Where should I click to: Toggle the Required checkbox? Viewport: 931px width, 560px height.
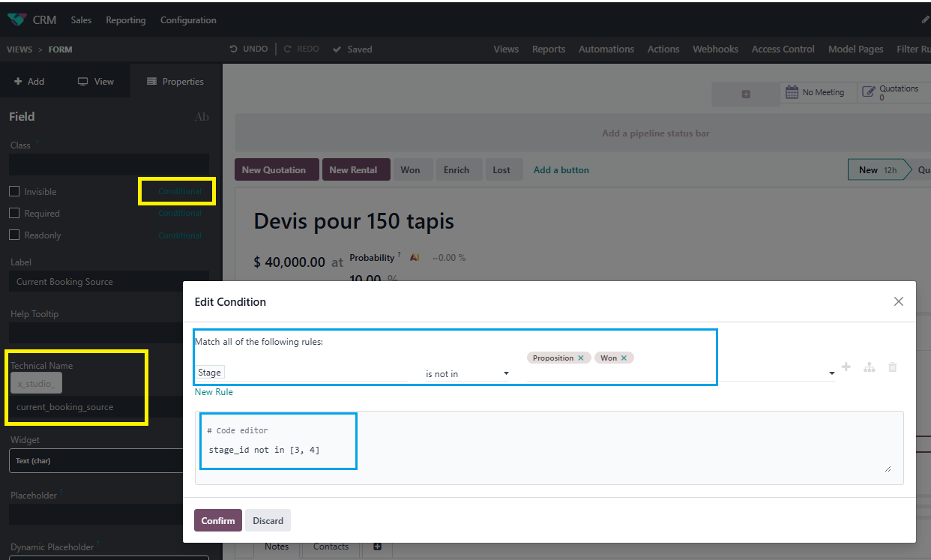14,213
